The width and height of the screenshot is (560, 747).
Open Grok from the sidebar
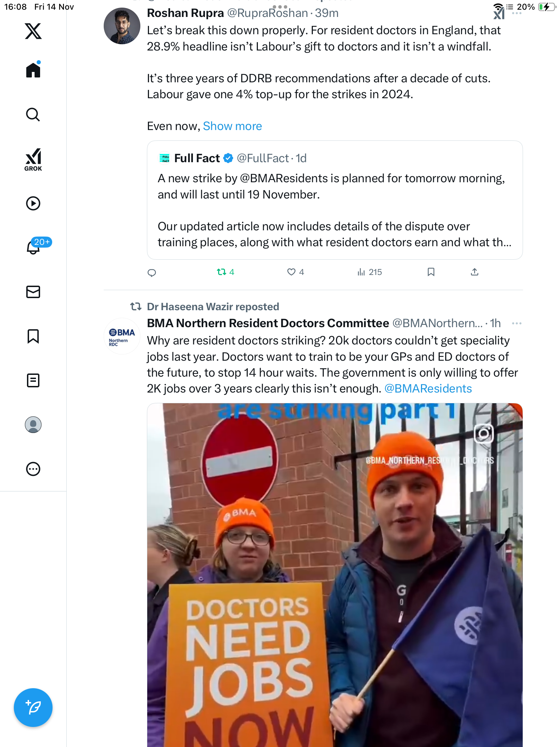click(33, 160)
